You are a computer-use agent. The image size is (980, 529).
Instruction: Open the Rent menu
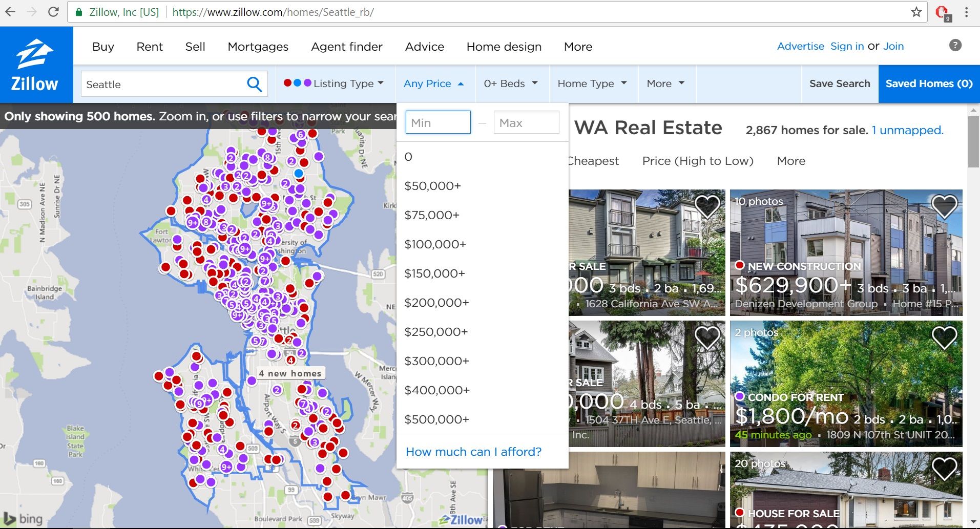point(150,47)
